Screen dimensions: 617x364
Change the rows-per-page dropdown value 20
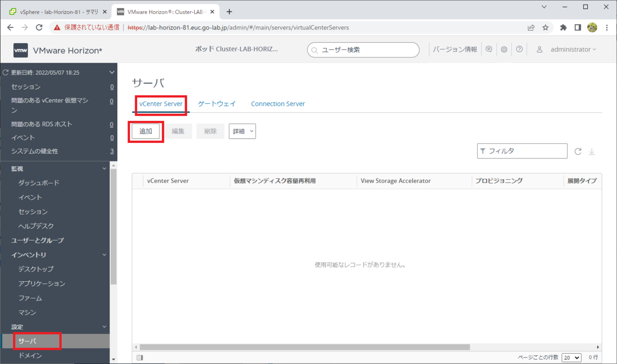pyautogui.click(x=571, y=357)
